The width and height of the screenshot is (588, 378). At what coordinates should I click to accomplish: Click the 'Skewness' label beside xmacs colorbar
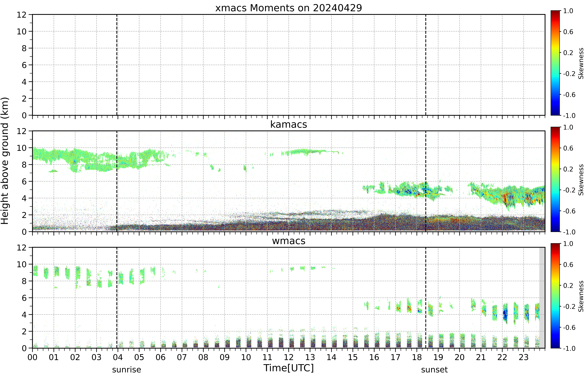click(581, 63)
